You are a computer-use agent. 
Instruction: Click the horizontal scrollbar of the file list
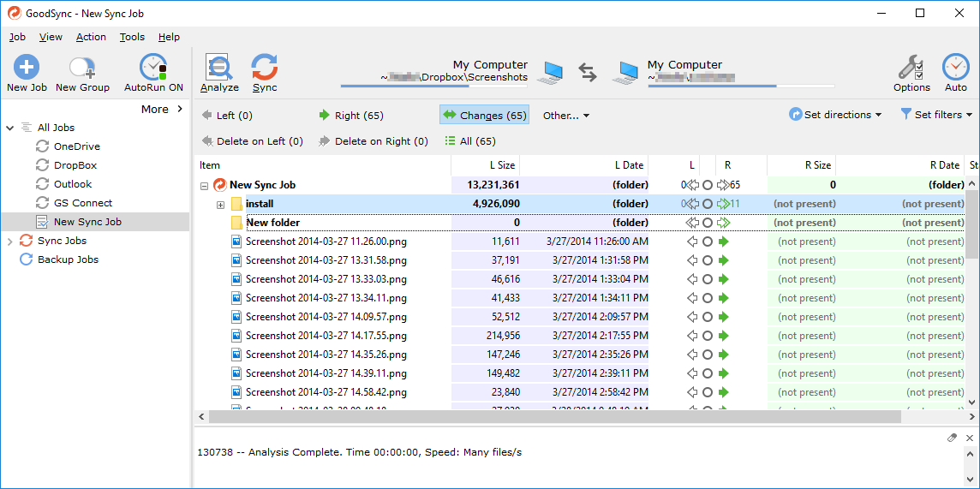(x=555, y=416)
